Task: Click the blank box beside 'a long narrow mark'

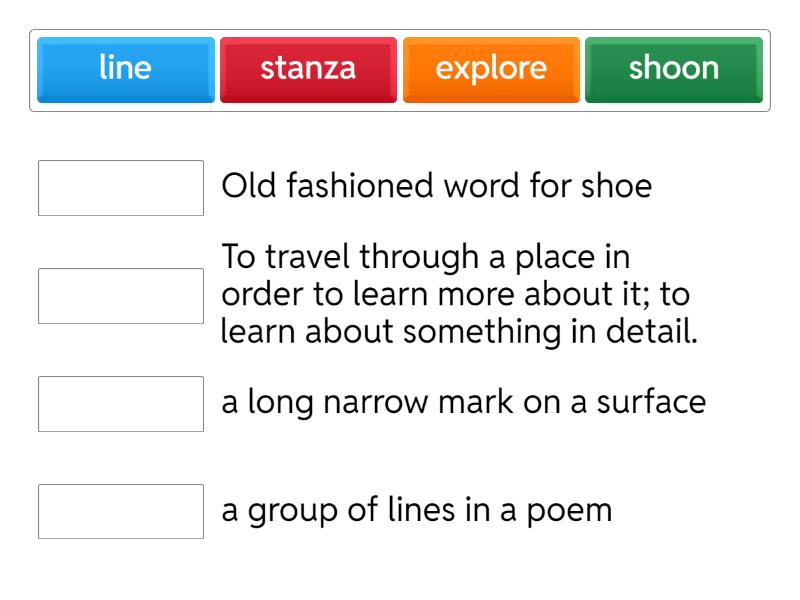Action: tap(121, 404)
